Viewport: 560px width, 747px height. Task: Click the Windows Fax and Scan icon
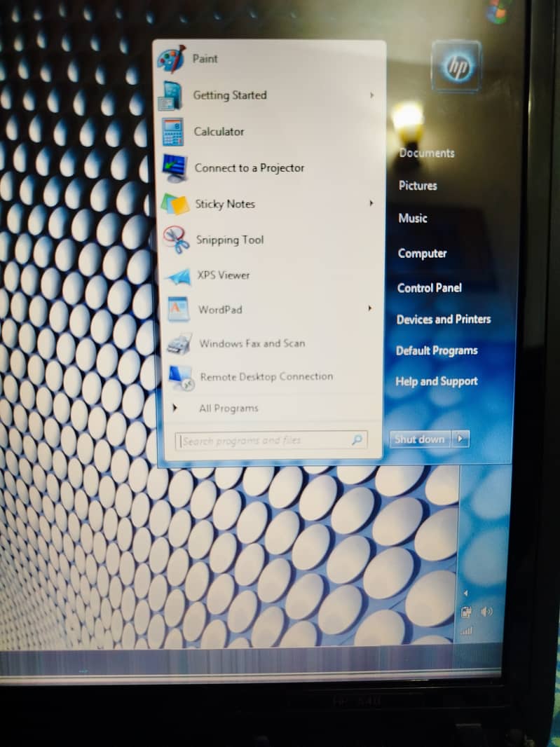pos(179,344)
